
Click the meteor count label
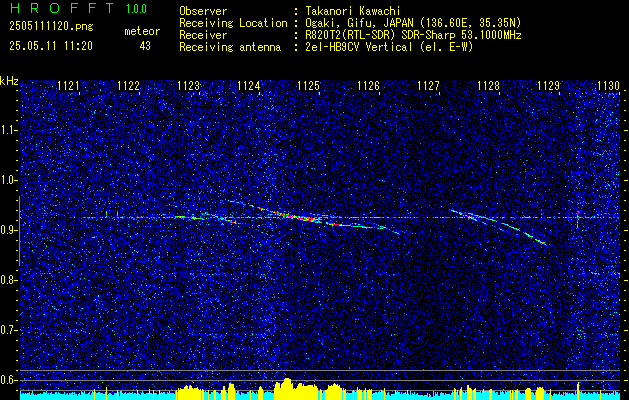pos(142,31)
